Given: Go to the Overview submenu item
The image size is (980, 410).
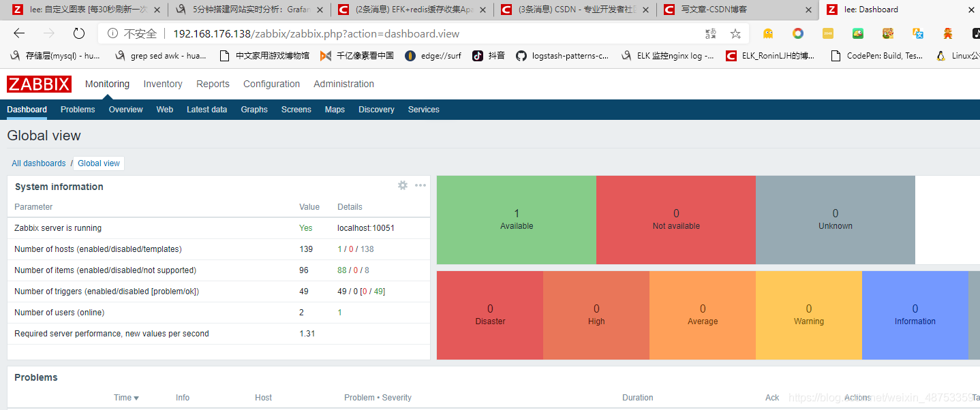Looking at the screenshot, I should (125, 110).
